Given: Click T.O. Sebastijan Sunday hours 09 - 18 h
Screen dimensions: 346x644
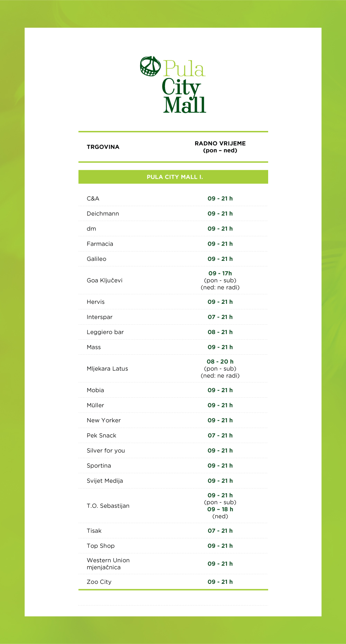Looking at the screenshot, I should pos(220,509).
